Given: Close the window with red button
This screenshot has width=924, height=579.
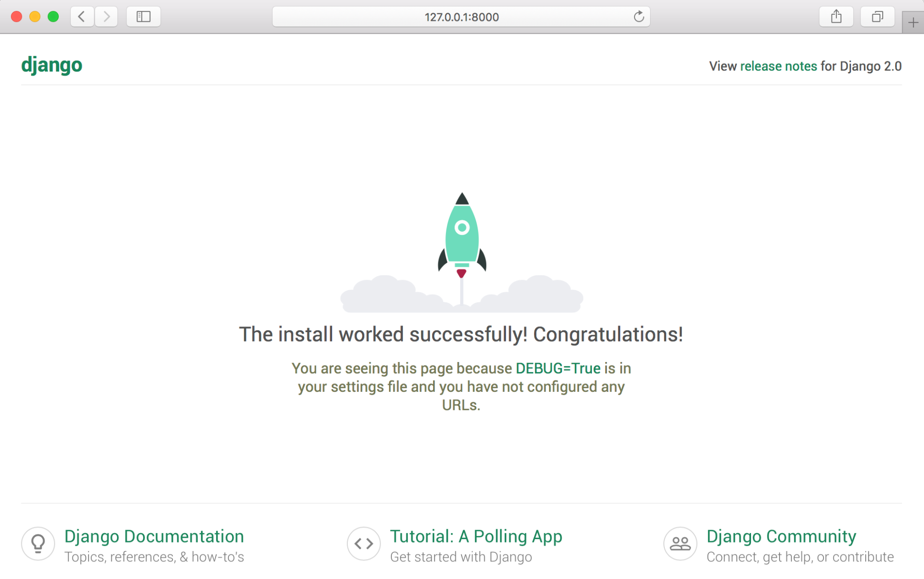Looking at the screenshot, I should point(17,17).
